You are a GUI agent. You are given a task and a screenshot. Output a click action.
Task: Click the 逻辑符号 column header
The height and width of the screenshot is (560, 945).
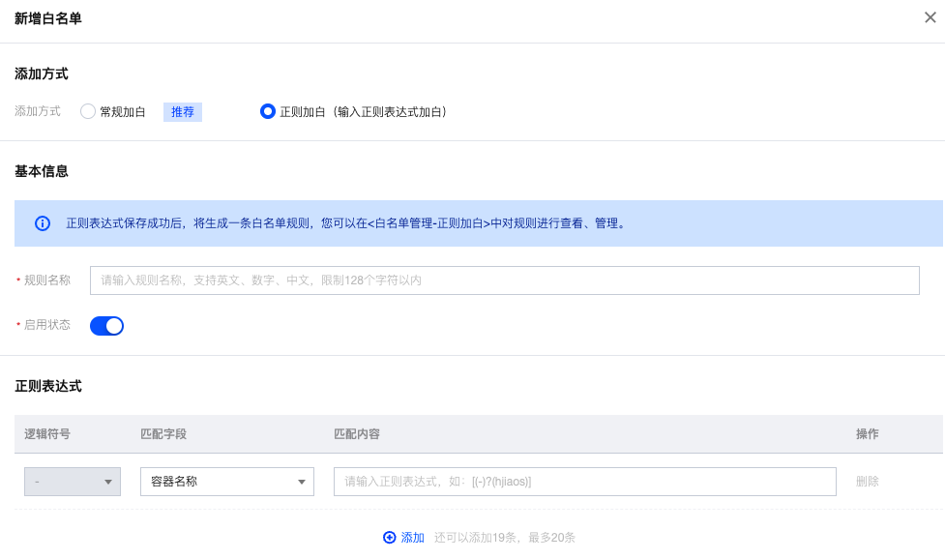pyautogui.click(x=47, y=434)
